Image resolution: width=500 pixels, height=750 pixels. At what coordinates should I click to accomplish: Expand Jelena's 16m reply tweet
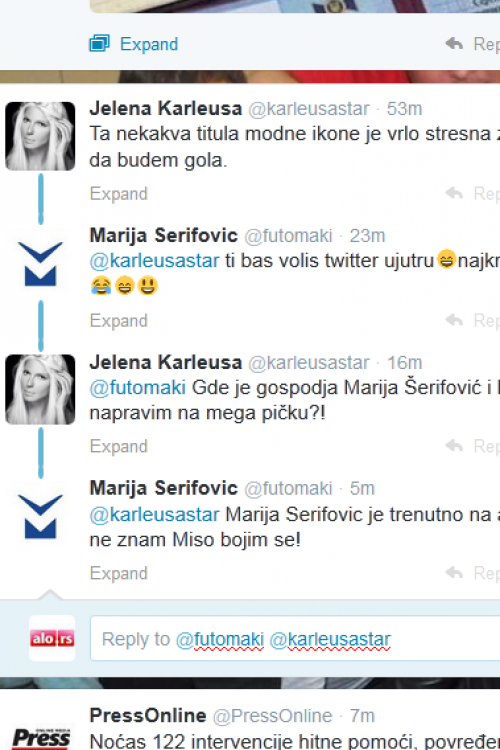point(119,446)
